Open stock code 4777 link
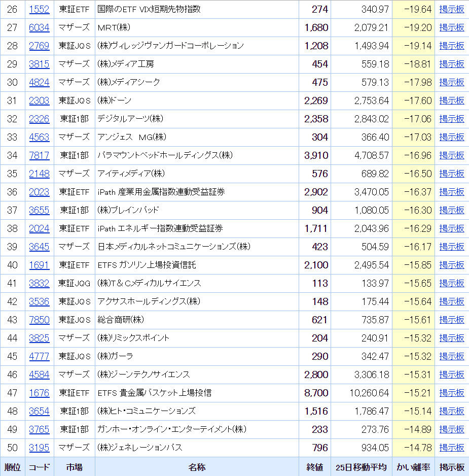This screenshot has width=469, height=476. (39, 356)
